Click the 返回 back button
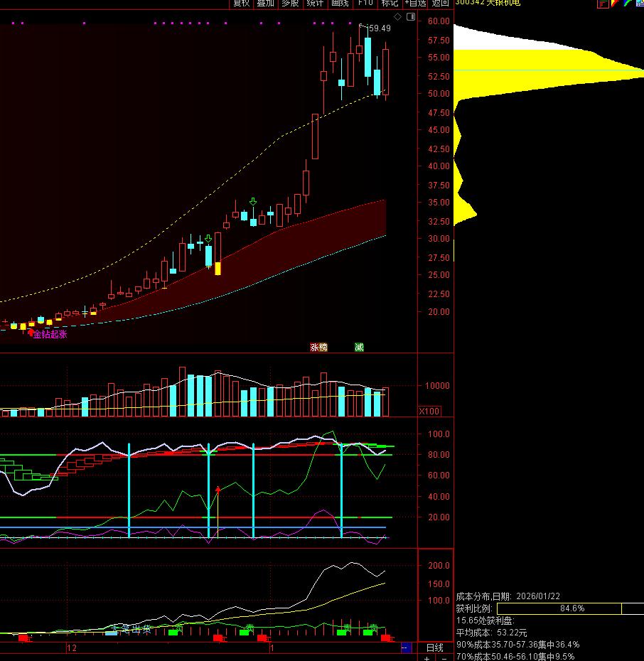 click(x=440, y=4)
